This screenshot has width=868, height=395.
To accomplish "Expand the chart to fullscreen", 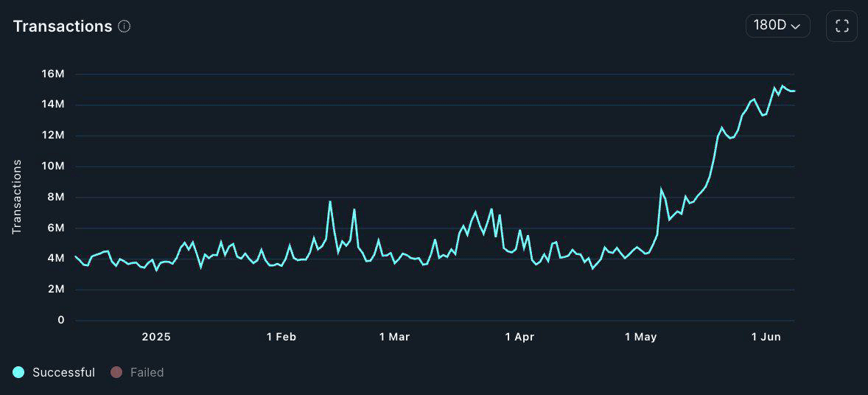I will (841, 26).
